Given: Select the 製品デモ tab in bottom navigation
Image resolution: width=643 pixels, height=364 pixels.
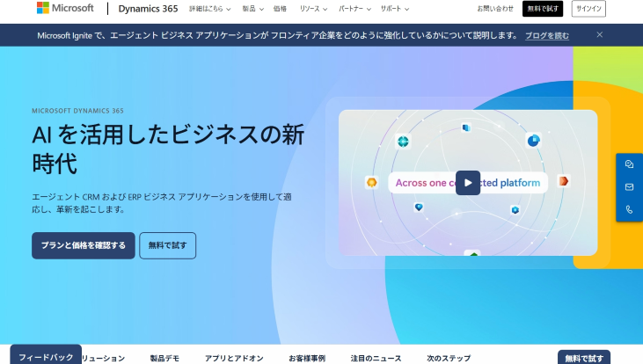Looking at the screenshot, I should coord(164,358).
